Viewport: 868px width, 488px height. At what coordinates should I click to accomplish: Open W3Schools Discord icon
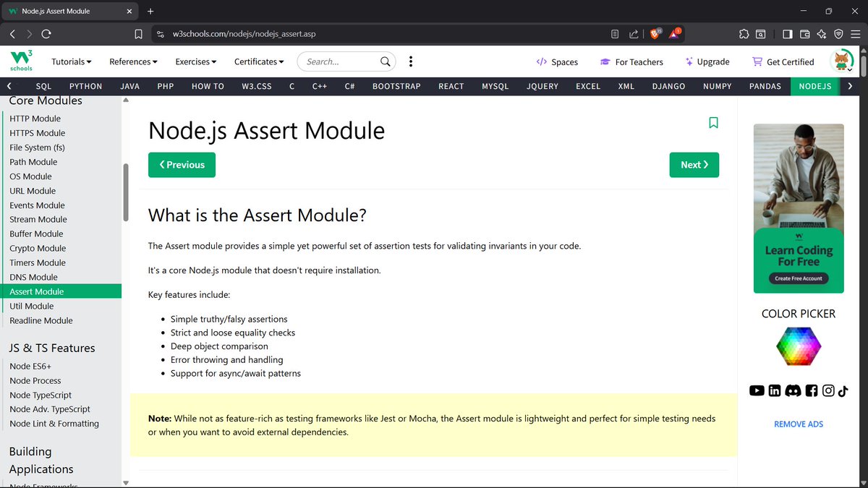coord(793,390)
